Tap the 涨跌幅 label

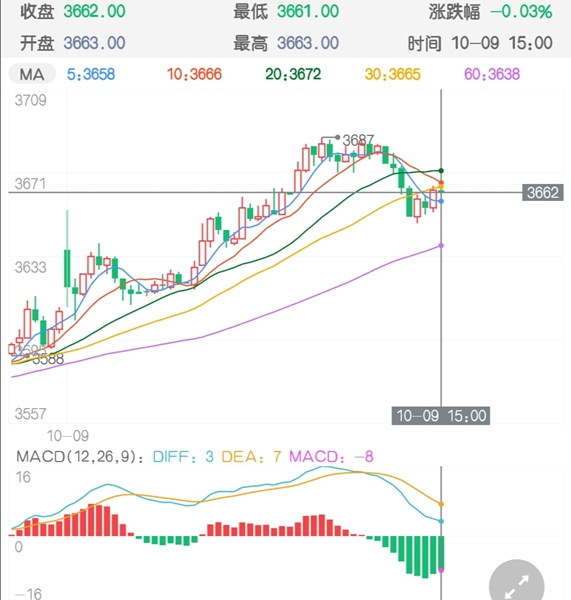[455, 11]
